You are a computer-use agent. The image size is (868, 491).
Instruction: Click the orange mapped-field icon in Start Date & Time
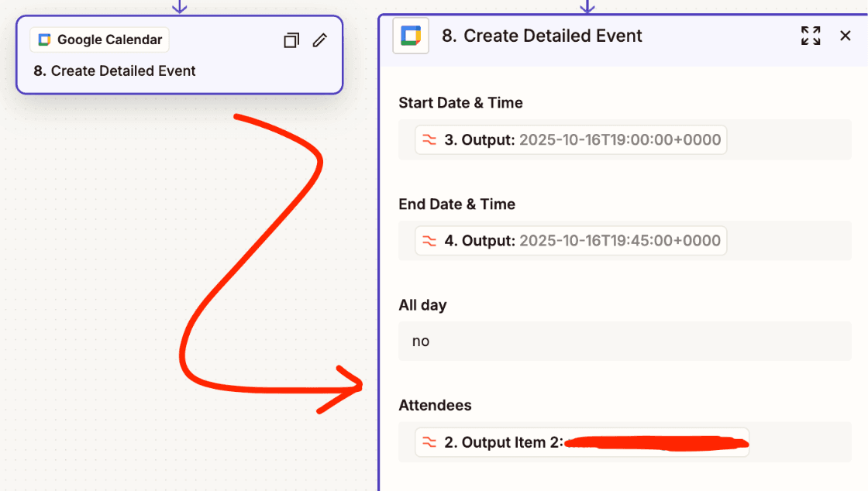pos(429,139)
